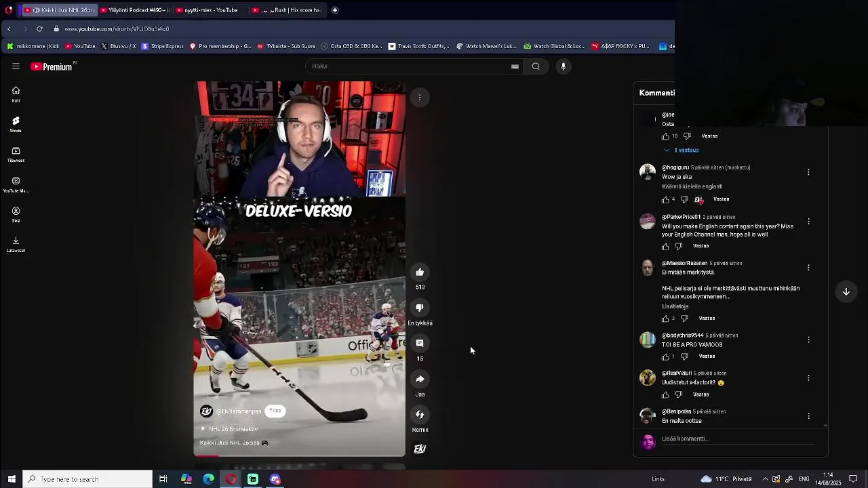
Task: Open the mikkomane Kick bookmark
Action: 33,46
